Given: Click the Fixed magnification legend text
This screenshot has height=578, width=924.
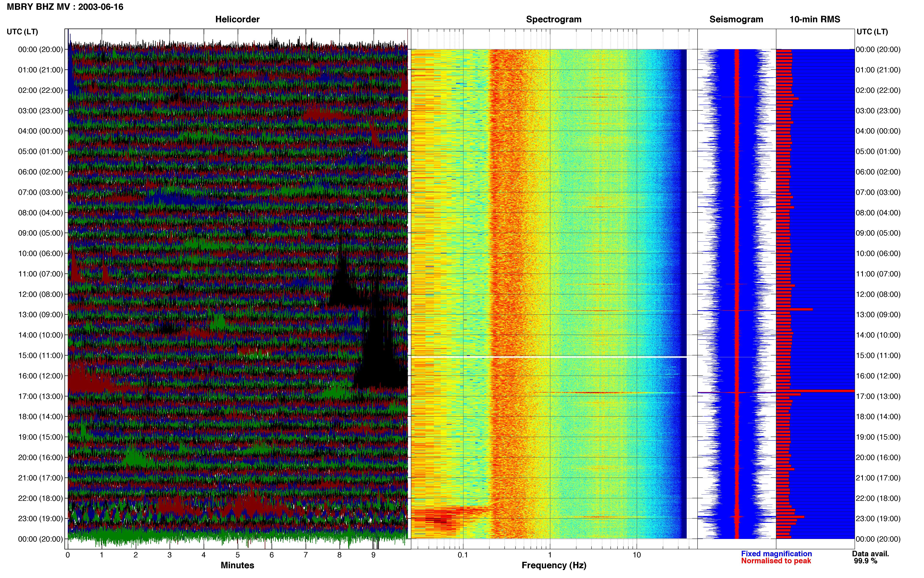Looking at the screenshot, I should point(776,554).
